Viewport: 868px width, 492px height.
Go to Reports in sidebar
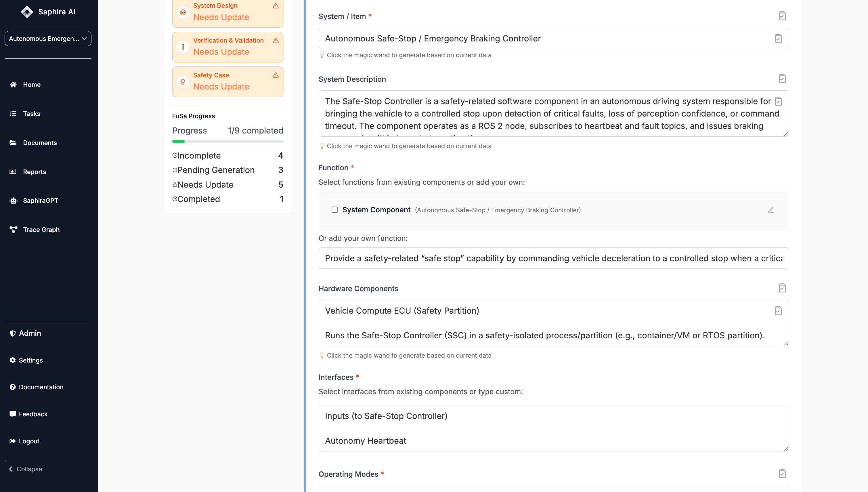[x=34, y=172]
